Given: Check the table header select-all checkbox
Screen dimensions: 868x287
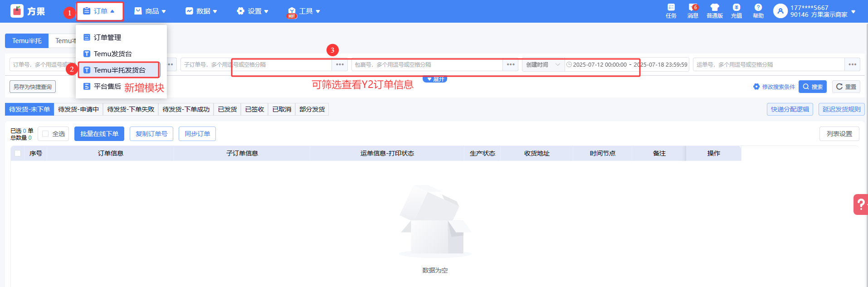Looking at the screenshot, I should pyautogui.click(x=18, y=153).
